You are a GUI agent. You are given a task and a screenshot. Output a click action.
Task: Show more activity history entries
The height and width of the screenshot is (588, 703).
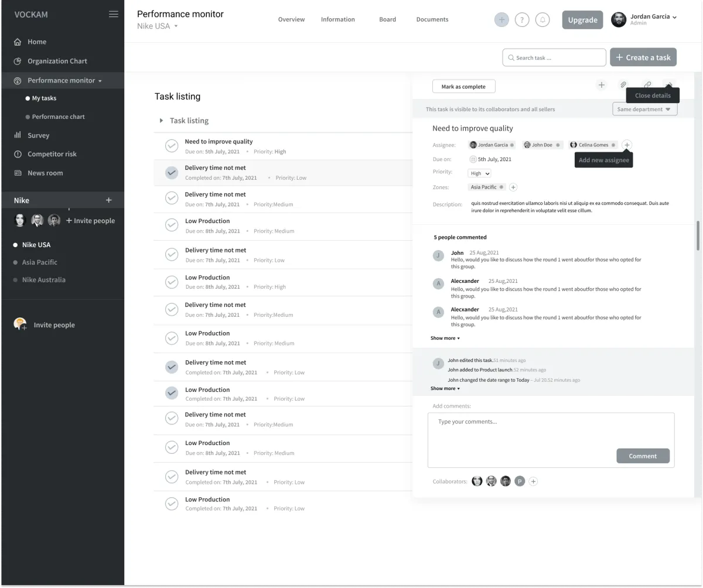445,388
